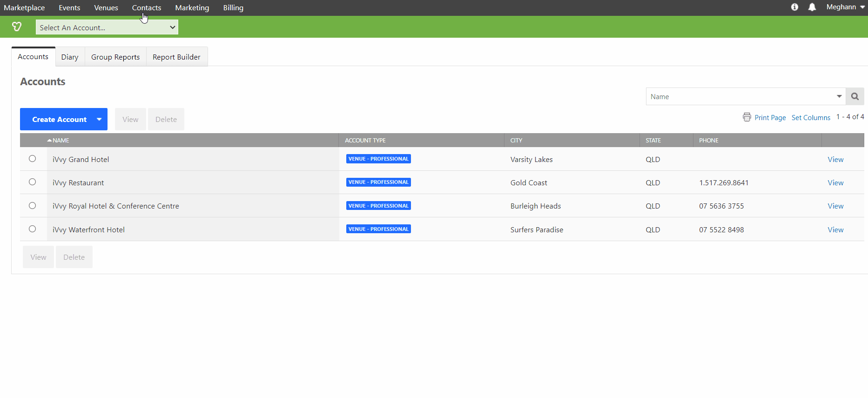868x398 pixels.
Task: Open the Events menu
Action: click(69, 8)
